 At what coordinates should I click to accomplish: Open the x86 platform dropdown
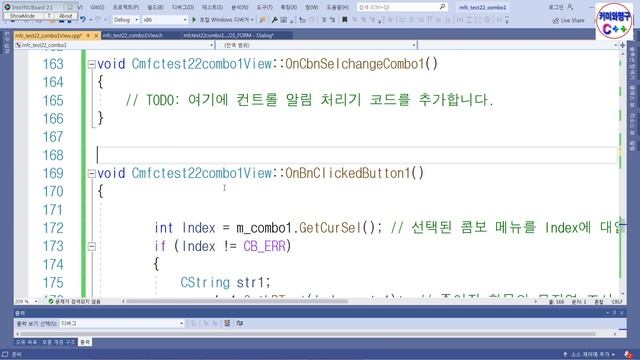pyautogui.click(x=165, y=20)
